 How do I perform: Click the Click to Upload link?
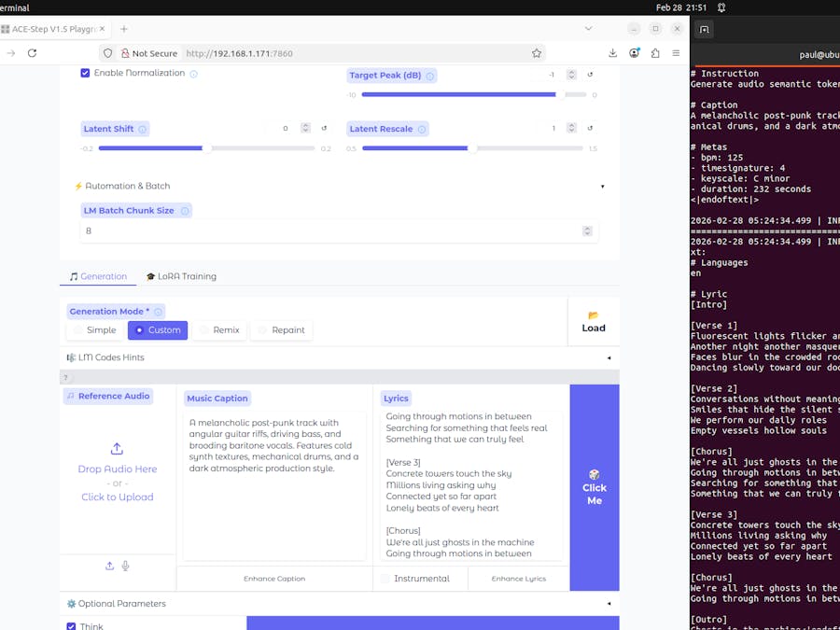click(x=118, y=497)
